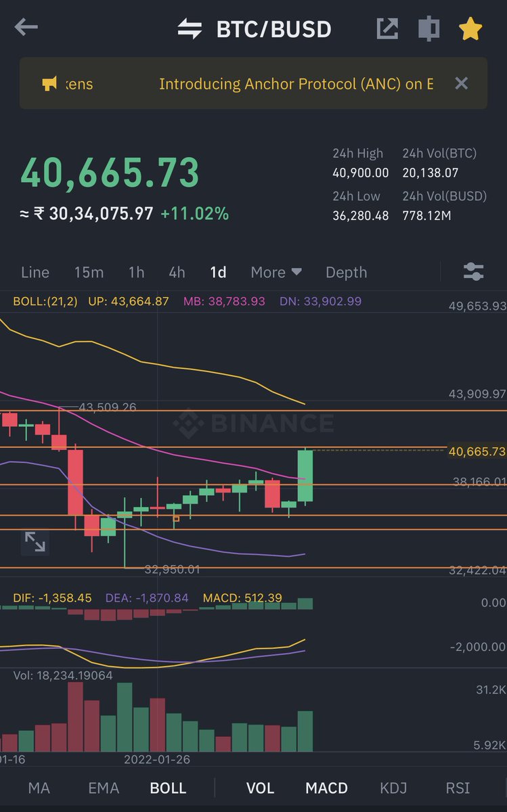
Task: Open the share/export icon
Action: pos(387,28)
